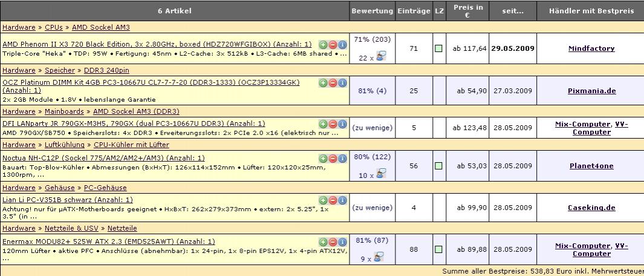Image resolution: width=644 pixels, height=276 pixels.
Task: Increase quantity of Lian Li PC-V351B case
Action: (x=323, y=201)
